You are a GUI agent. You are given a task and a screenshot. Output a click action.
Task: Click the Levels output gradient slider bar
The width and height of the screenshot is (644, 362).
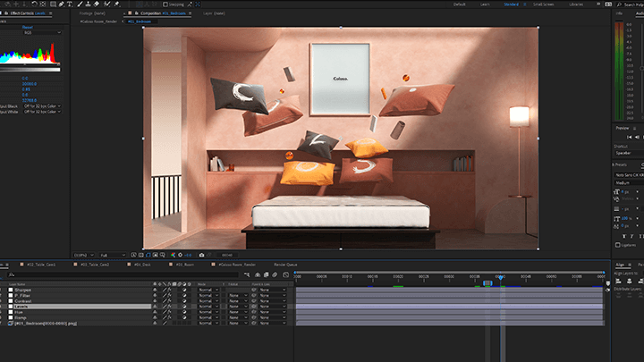click(x=30, y=70)
